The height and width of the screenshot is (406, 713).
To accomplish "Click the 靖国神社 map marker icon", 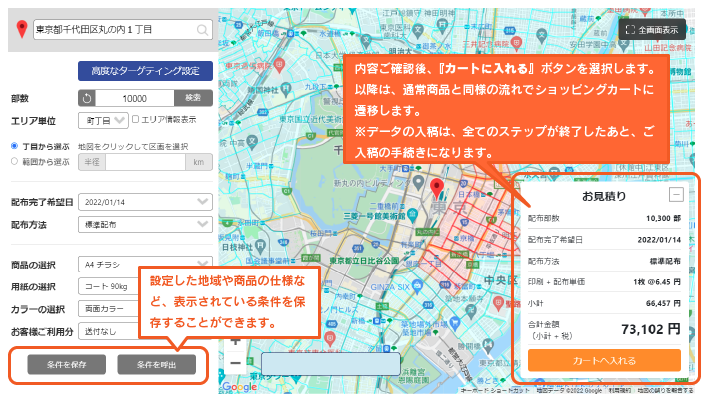I will 286,89.
